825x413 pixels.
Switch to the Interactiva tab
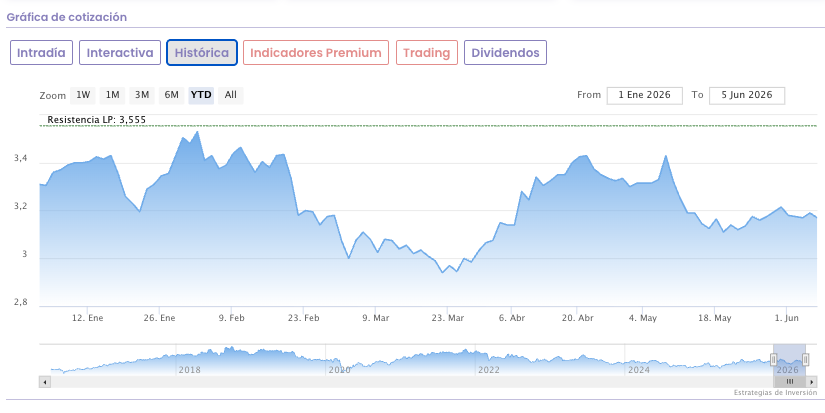tap(120, 53)
